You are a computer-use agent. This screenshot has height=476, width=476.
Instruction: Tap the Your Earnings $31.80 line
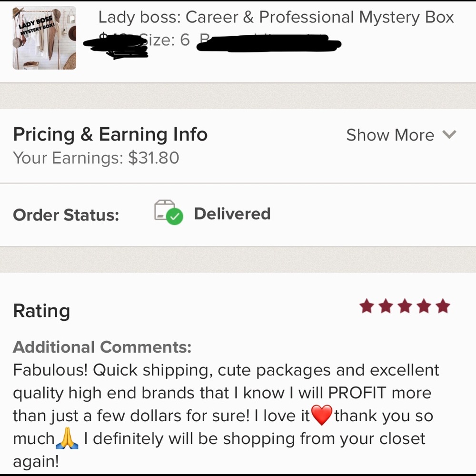[96, 158]
